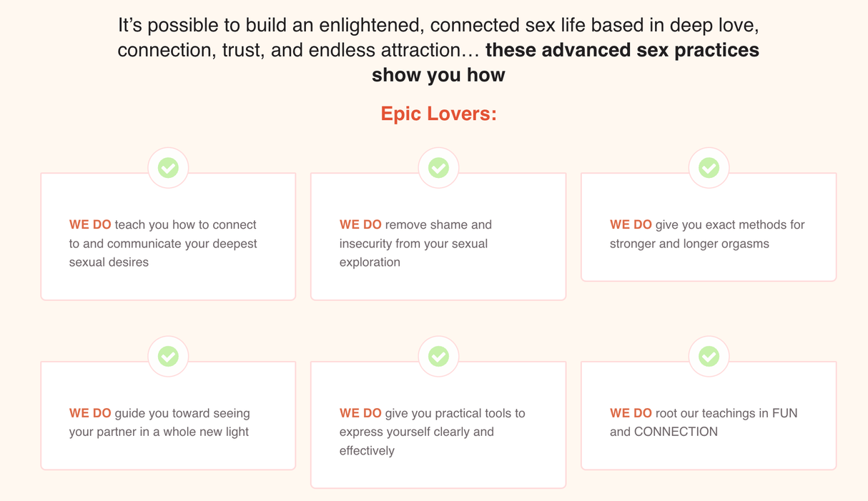868x501 pixels.
Task: Click 'WE DO' label in 'FUN and CONNECTION' card
Action: point(631,413)
